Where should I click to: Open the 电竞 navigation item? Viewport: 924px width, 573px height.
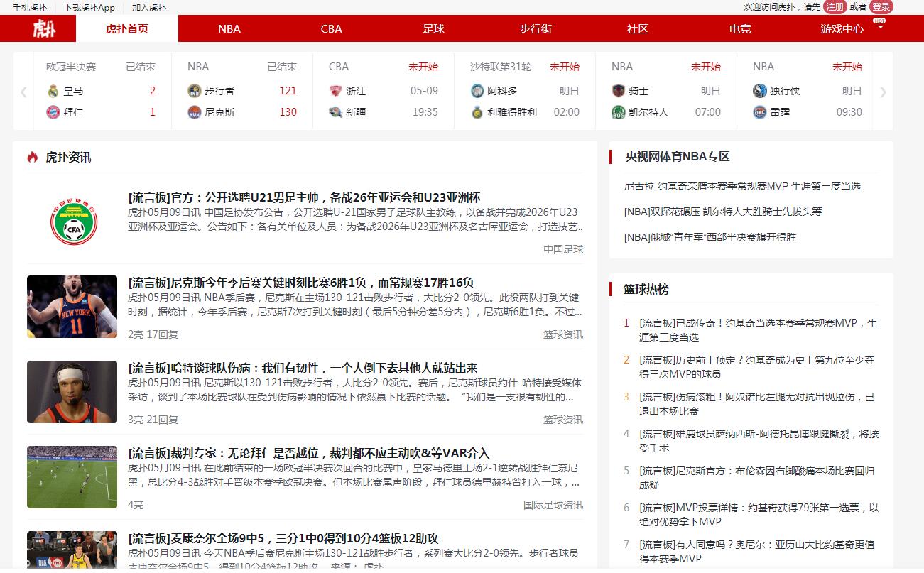point(740,29)
